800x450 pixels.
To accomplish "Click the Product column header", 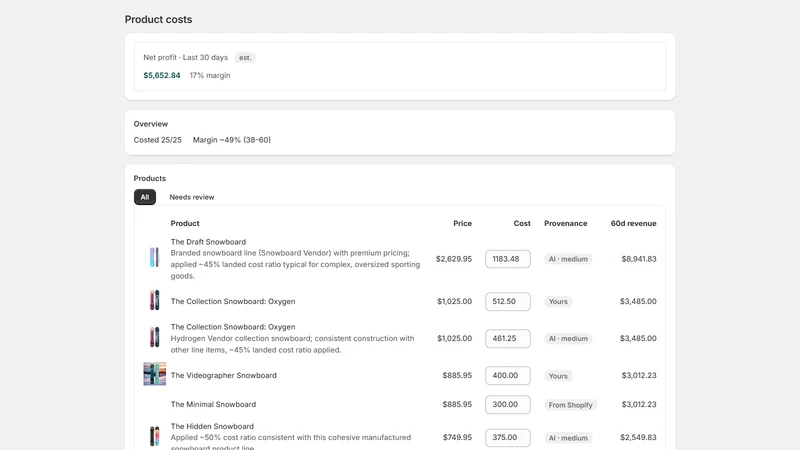I will pos(185,223).
